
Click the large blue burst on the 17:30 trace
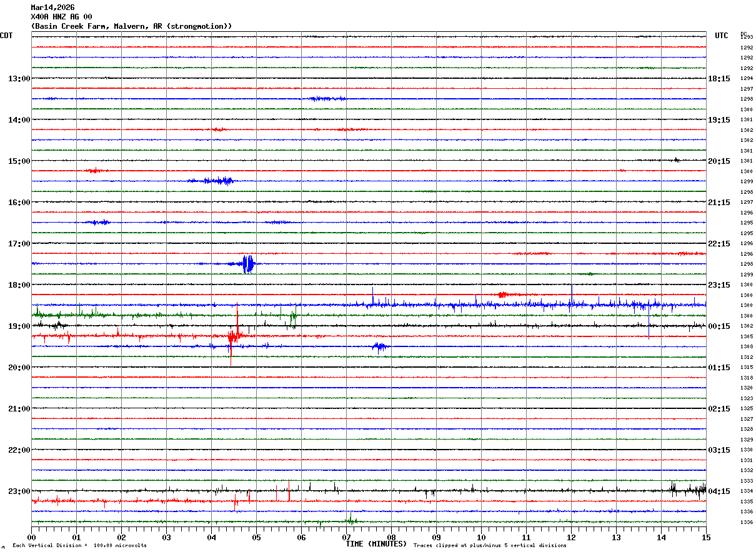pyautogui.click(x=248, y=264)
